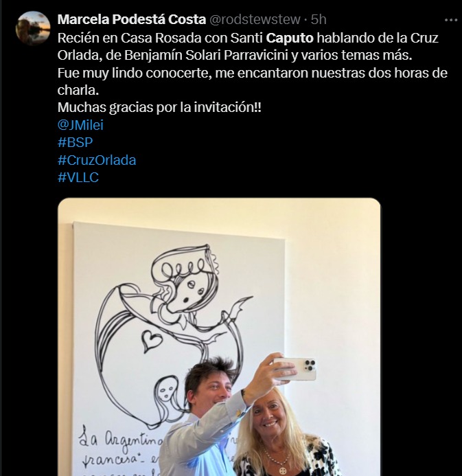Click the heart shape in the drawing

[152, 340]
